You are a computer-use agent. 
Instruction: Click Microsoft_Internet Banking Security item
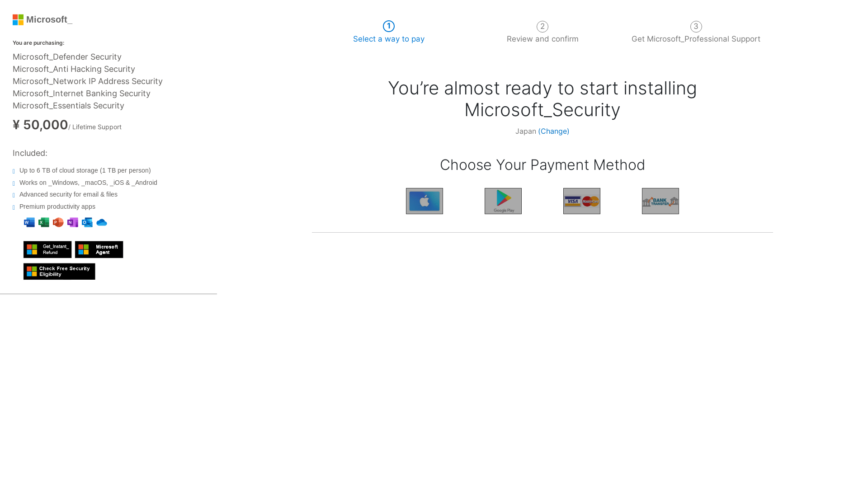coord(81,94)
